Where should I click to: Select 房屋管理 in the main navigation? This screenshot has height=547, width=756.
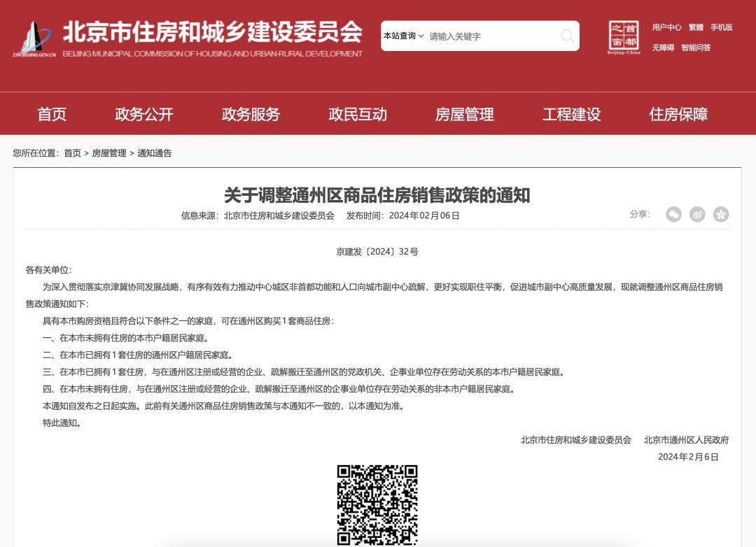464,114
